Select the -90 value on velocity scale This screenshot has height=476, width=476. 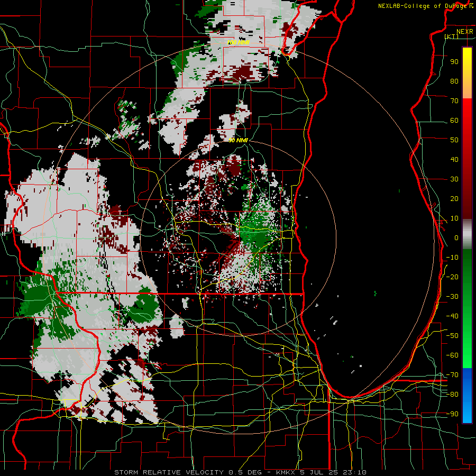(x=452, y=414)
